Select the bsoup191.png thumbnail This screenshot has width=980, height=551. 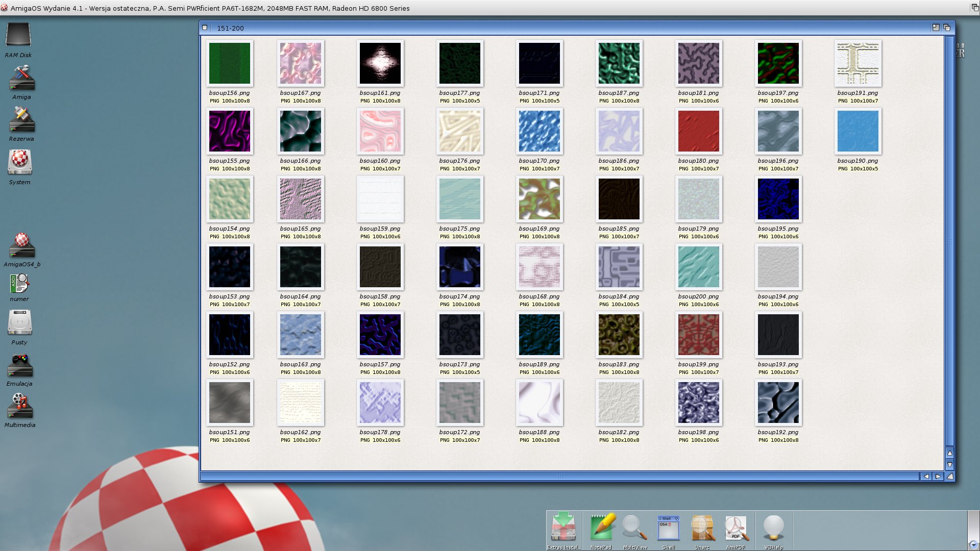858,63
